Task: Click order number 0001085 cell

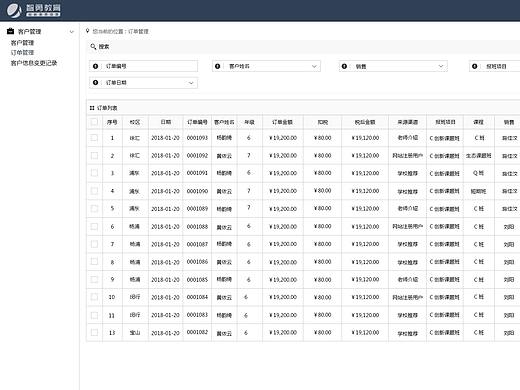Action: pos(197,279)
